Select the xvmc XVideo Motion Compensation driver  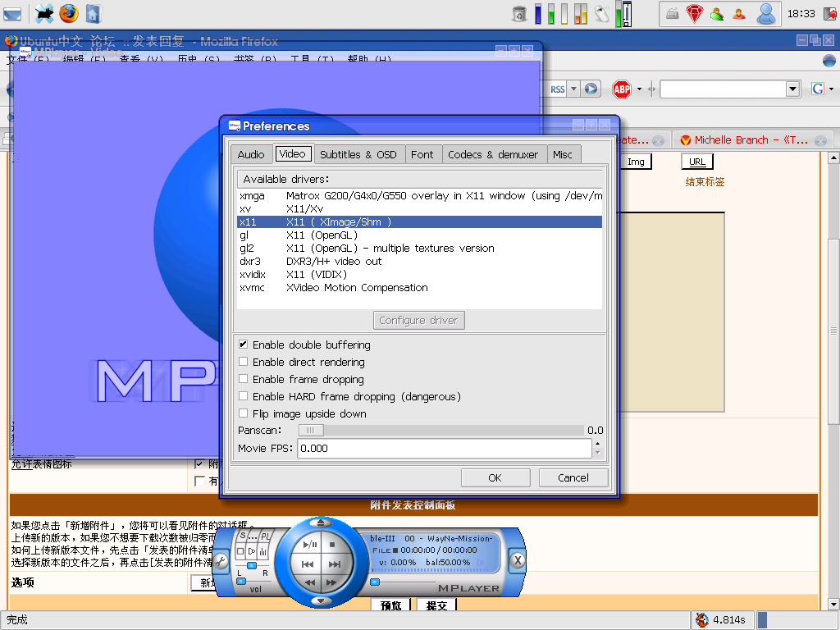coord(419,287)
